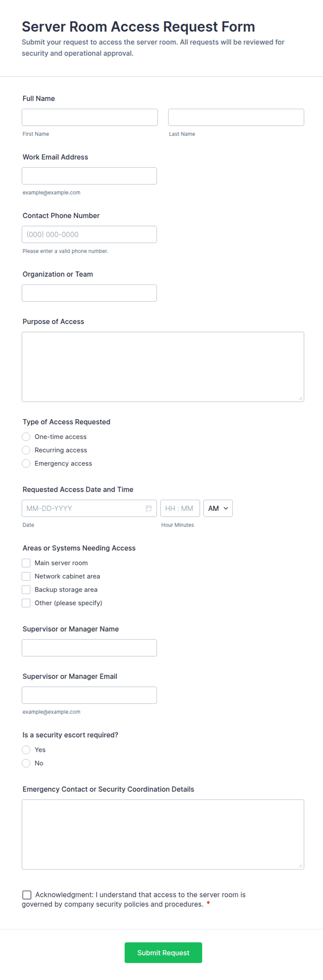This screenshot has width=323, height=980.
Task: Click the First Name input field
Action: pyautogui.click(x=90, y=117)
